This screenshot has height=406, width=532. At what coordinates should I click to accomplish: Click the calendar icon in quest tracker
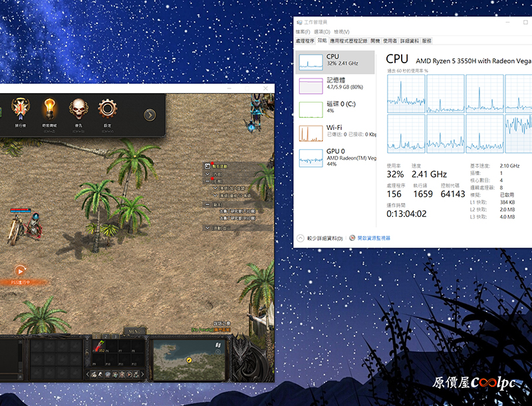click(x=207, y=166)
